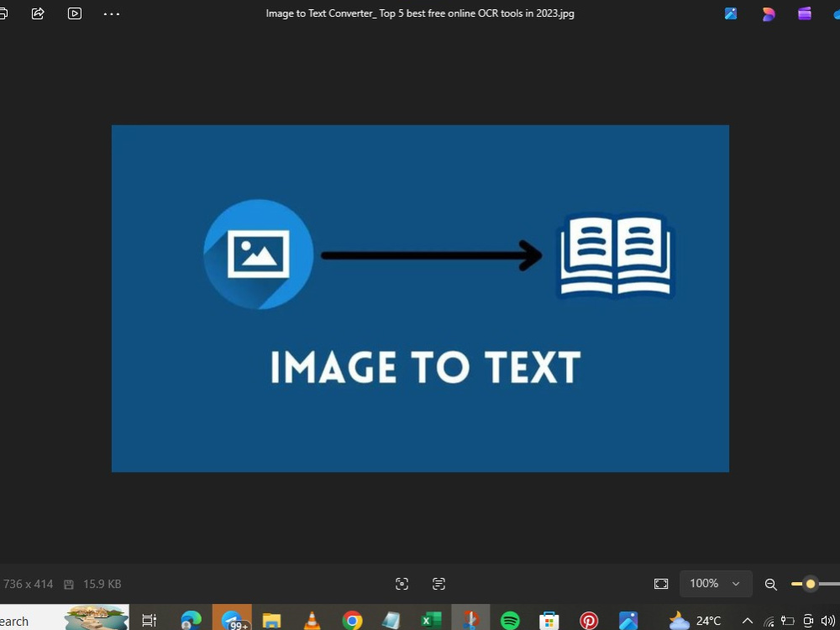The image size is (840, 630).
Task: Toggle fit to window view
Action: (661, 584)
